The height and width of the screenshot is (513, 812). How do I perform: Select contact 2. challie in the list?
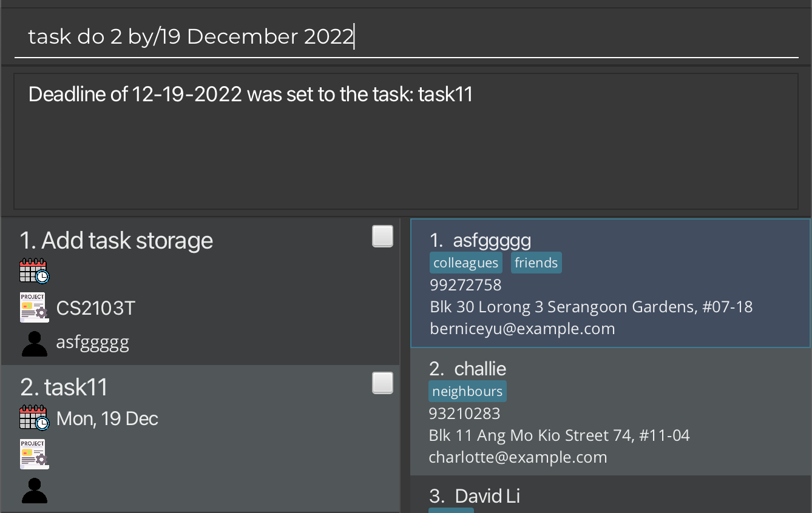611,412
